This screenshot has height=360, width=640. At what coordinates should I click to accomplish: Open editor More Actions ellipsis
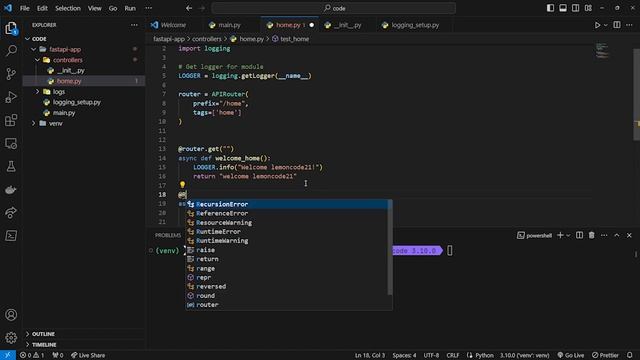[x=629, y=25]
